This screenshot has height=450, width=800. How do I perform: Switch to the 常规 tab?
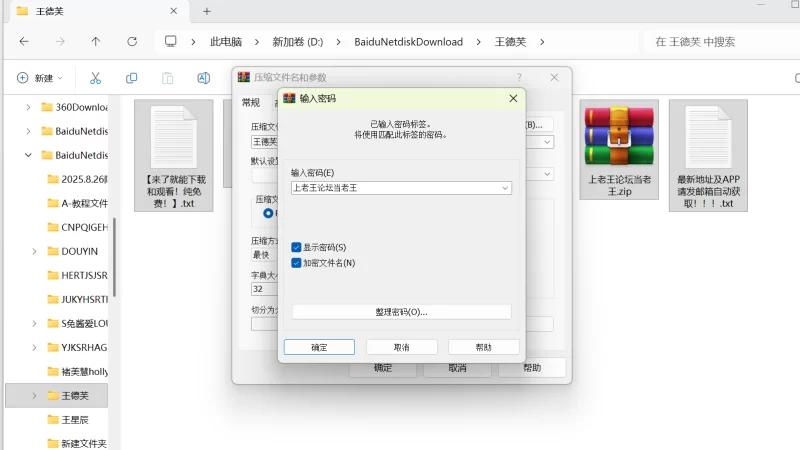point(251,103)
